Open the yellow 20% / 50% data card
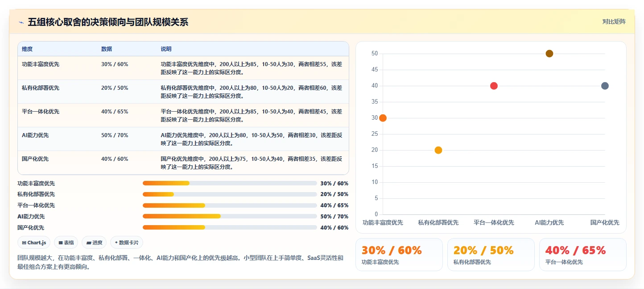644x289 pixels. [491, 255]
